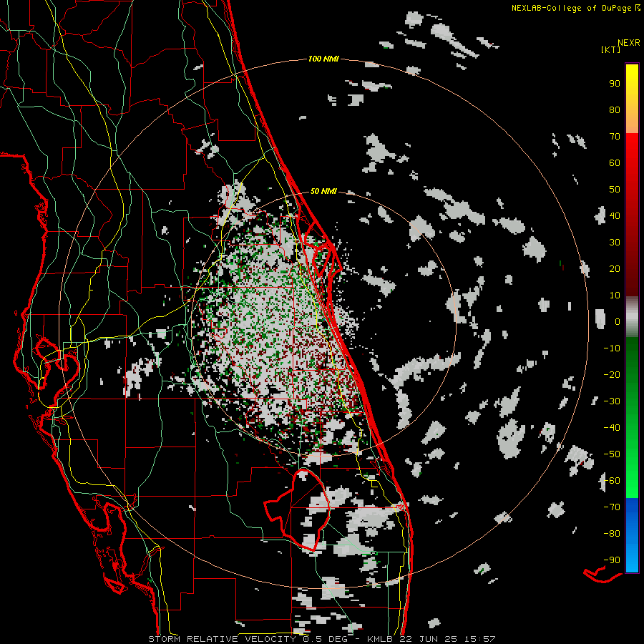The width and height of the screenshot is (644, 644).
Task: Click the -40 value on the velocity scale
Action: pyautogui.click(x=612, y=428)
